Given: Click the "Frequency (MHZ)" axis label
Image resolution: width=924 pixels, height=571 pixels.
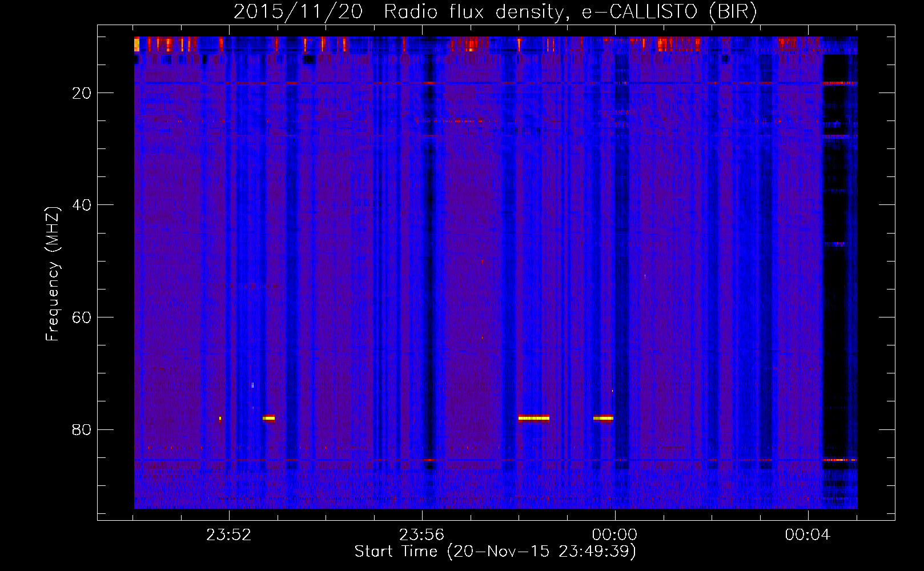Looking at the screenshot, I should click(53, 274).
